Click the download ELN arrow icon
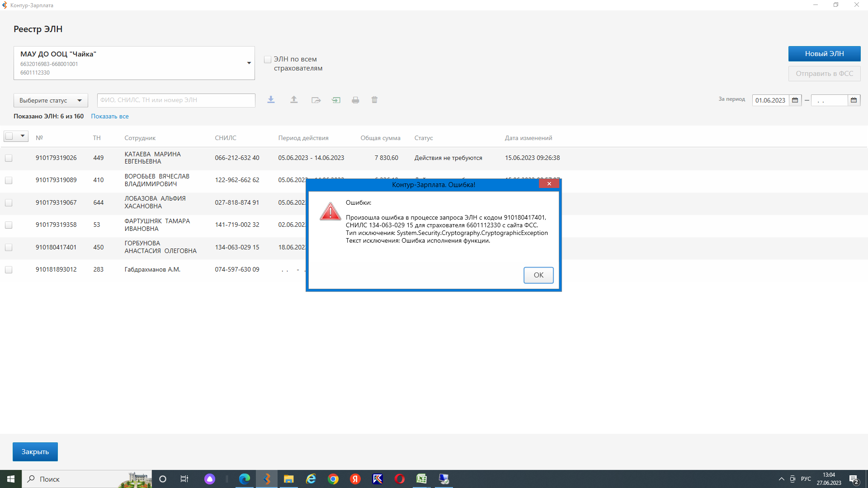Viewport: 868px width, 488px height. [x=271, y=100]
